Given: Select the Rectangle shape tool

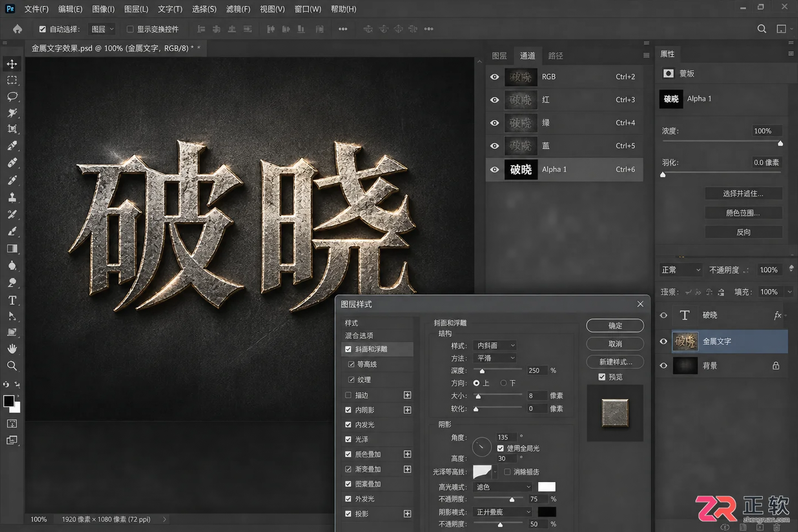Looking at the screenshot, I should [x=12, y=332].
